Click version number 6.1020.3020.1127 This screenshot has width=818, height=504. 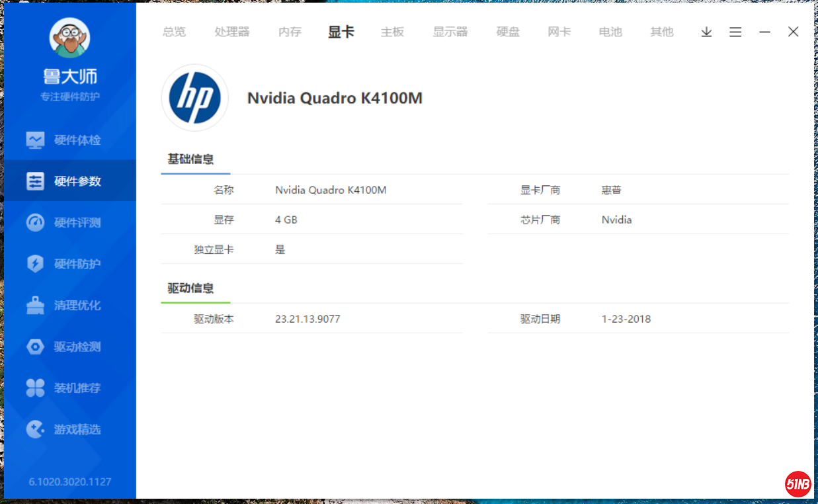[70, 482]
